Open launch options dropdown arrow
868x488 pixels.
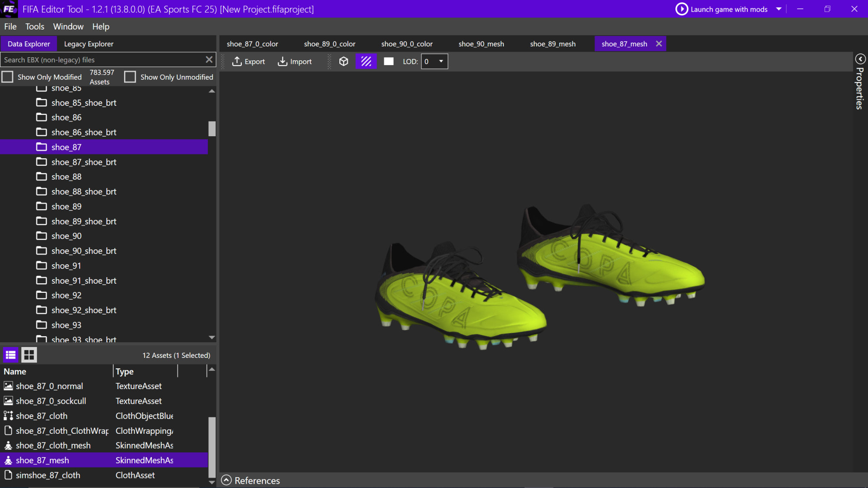(x=779, y=9)
